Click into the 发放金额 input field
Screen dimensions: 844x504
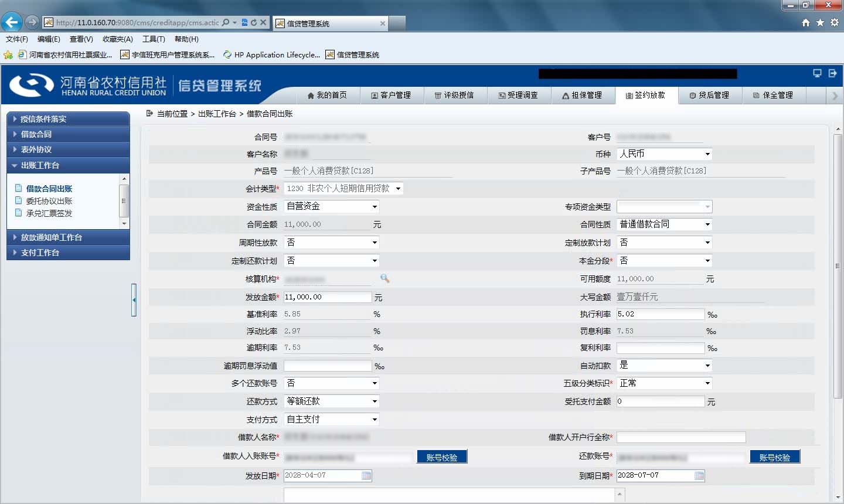(x=328, y=297)
